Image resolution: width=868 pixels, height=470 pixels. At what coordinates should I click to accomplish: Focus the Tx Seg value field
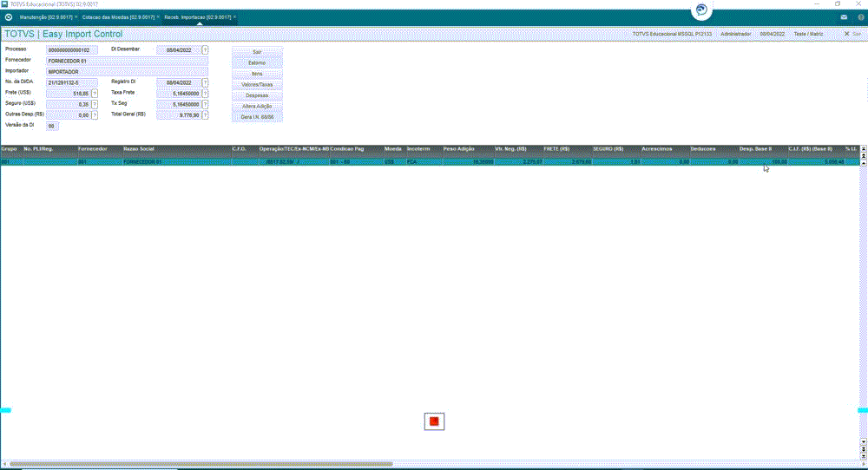point(178,104)
